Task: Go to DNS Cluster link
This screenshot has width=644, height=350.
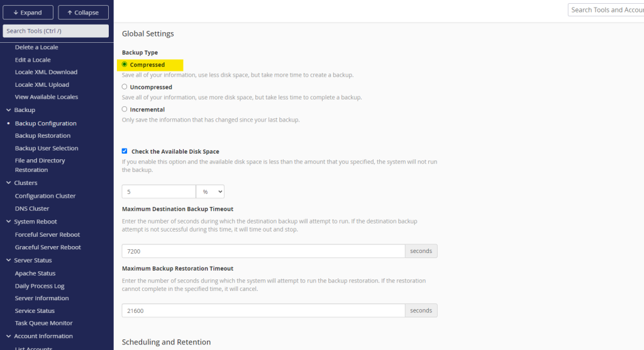Action: (32, 208)
